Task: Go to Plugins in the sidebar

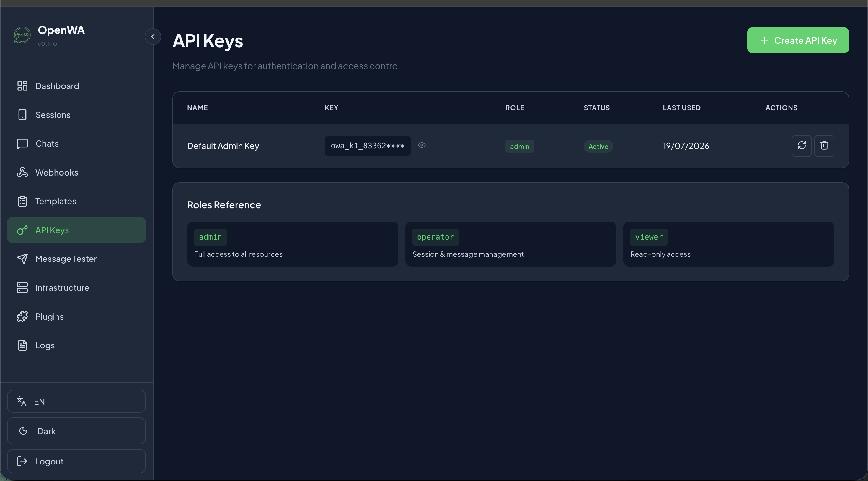Action: (x=76, y=316)
